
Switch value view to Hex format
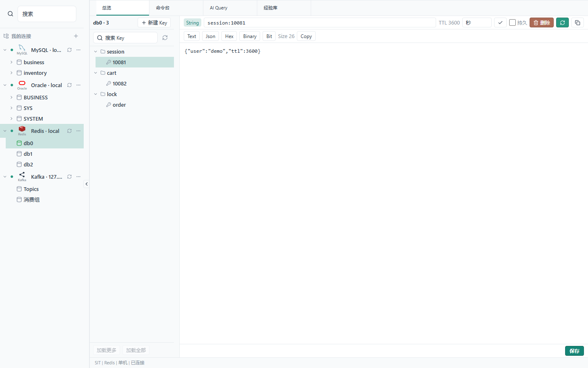(229, 36)
